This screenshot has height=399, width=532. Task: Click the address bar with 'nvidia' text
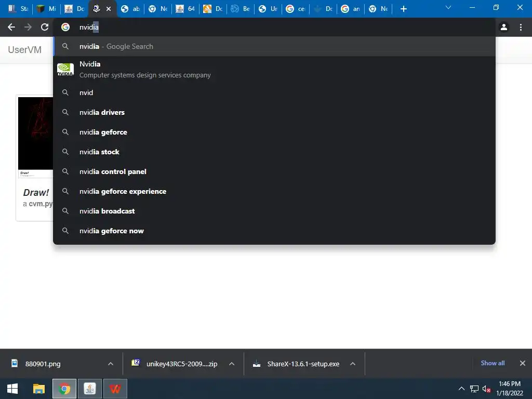(273, 27)
